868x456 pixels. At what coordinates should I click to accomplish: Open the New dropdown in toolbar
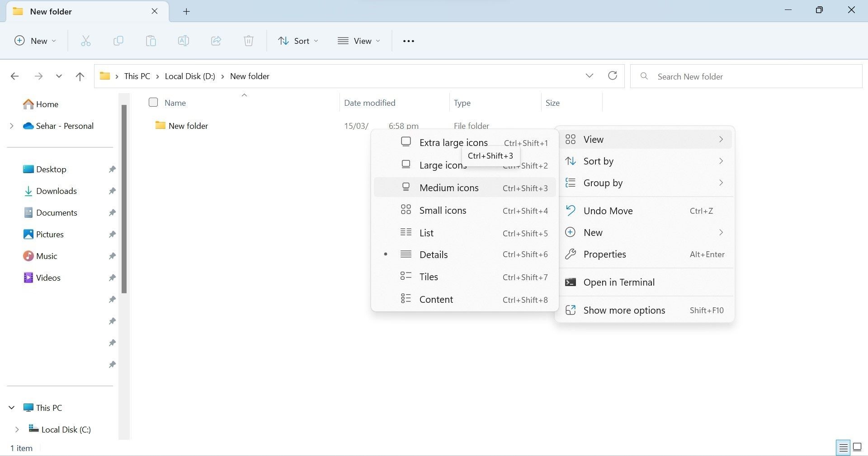tap(35, 41)
